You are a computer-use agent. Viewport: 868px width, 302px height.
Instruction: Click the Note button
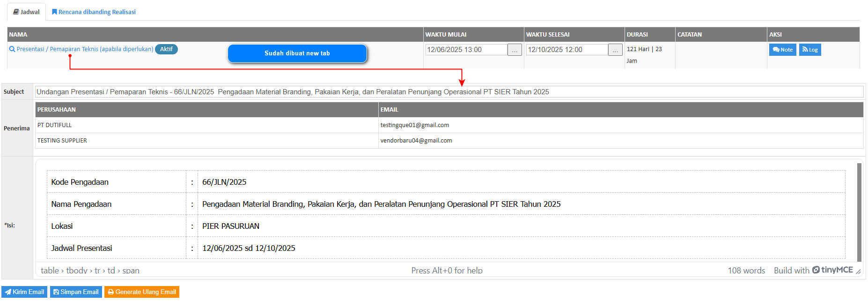coord(782,50)
